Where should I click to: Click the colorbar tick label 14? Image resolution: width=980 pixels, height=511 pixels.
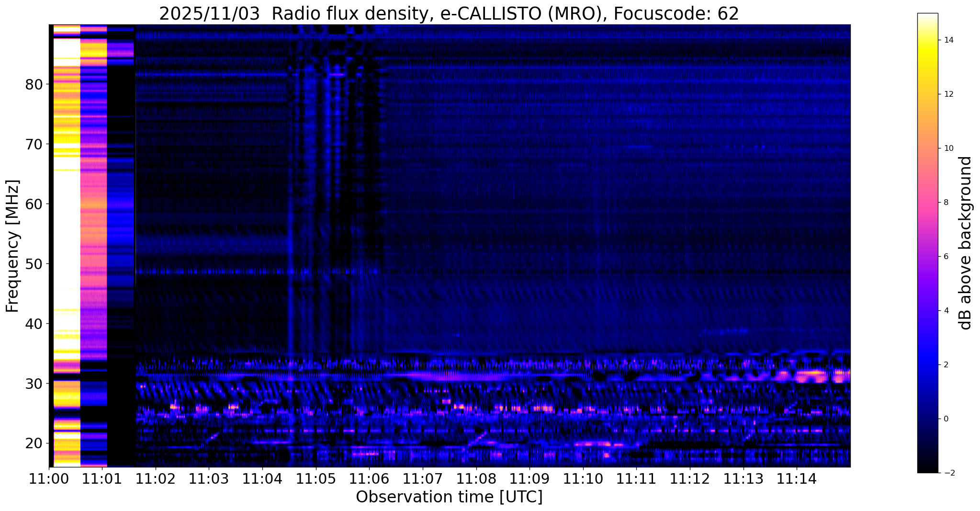pyautogui.click(x=948, y=40)
